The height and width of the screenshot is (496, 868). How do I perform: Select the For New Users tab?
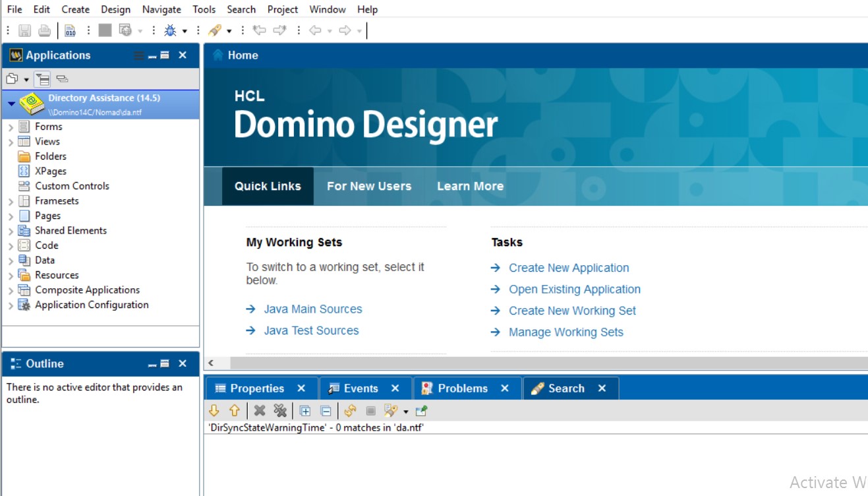[368, 186]
